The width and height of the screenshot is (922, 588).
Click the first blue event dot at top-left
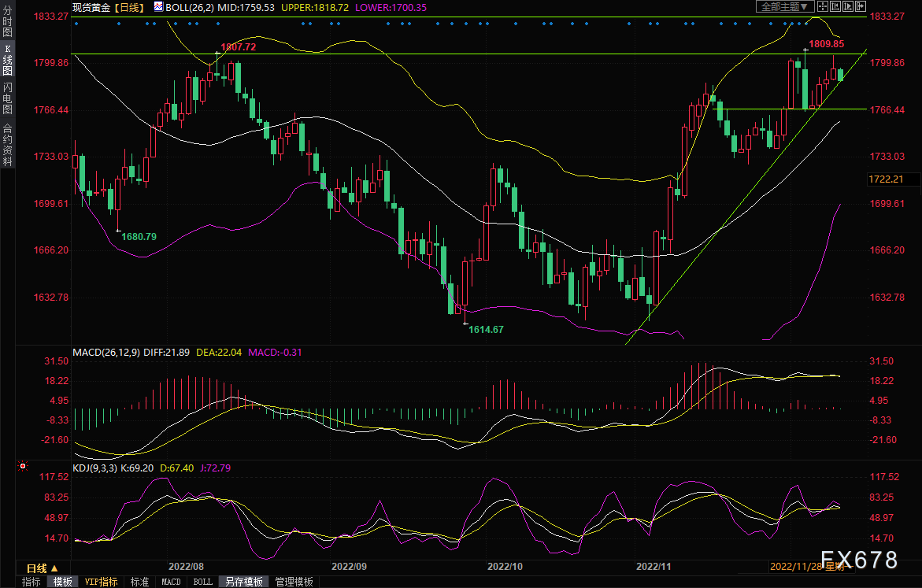pos(76,24)
